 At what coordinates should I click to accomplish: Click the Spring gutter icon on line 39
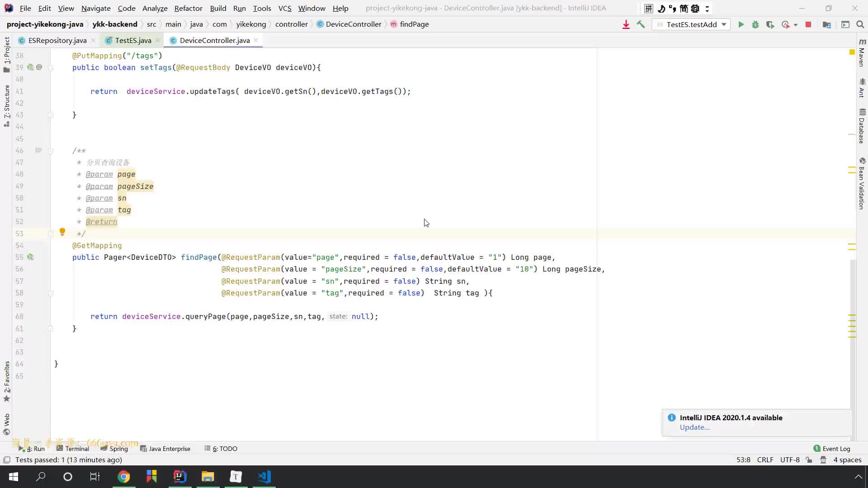coord(30,67)
